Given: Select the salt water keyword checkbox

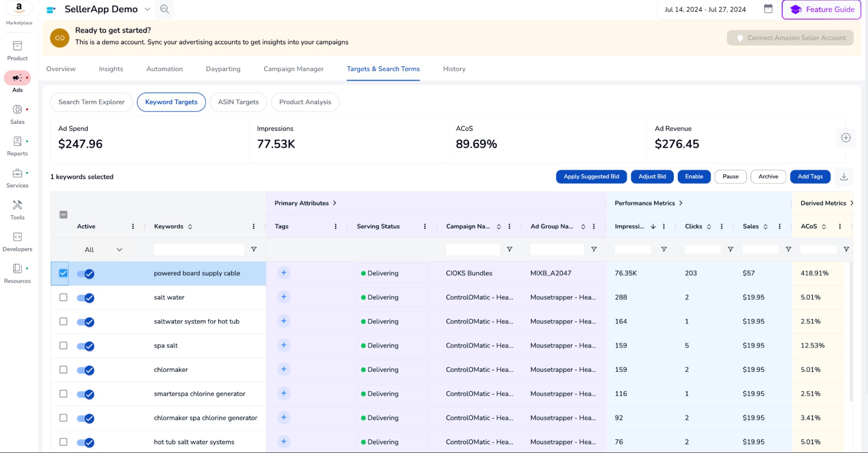Looking at the screenshot, I should point(63,297).
